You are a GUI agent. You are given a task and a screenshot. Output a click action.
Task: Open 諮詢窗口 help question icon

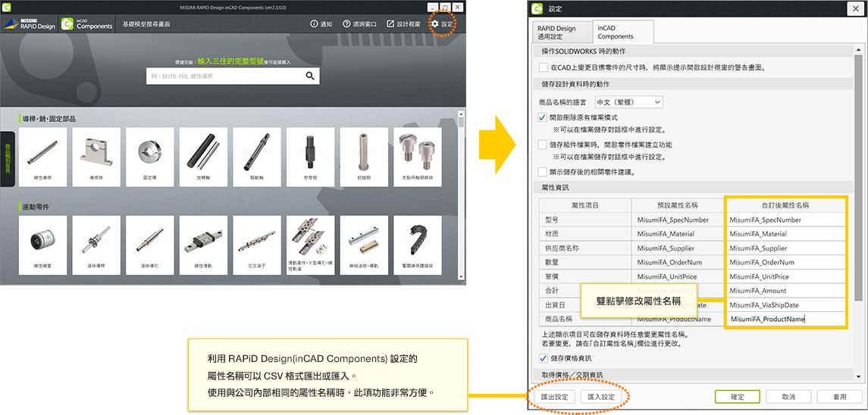coord(346,24)
